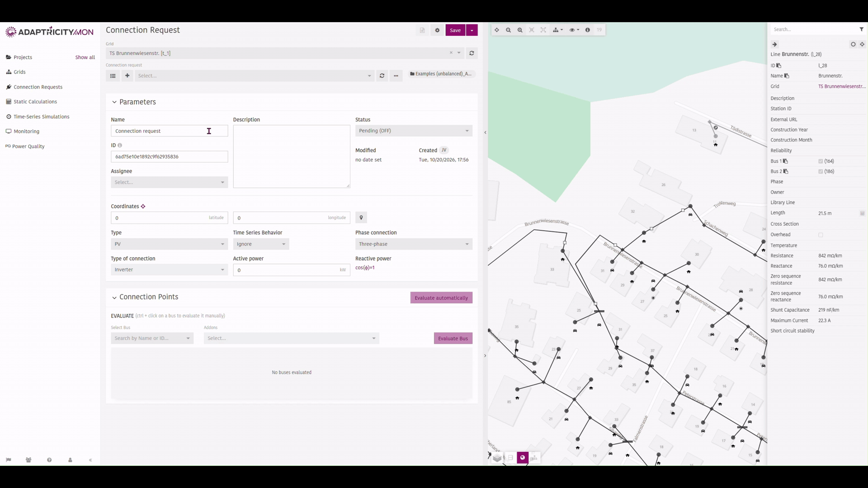This screenshot has width=868, height=488.
Task: Open the topology layout dropdown in map toolbar
Action: click(558, 30)
